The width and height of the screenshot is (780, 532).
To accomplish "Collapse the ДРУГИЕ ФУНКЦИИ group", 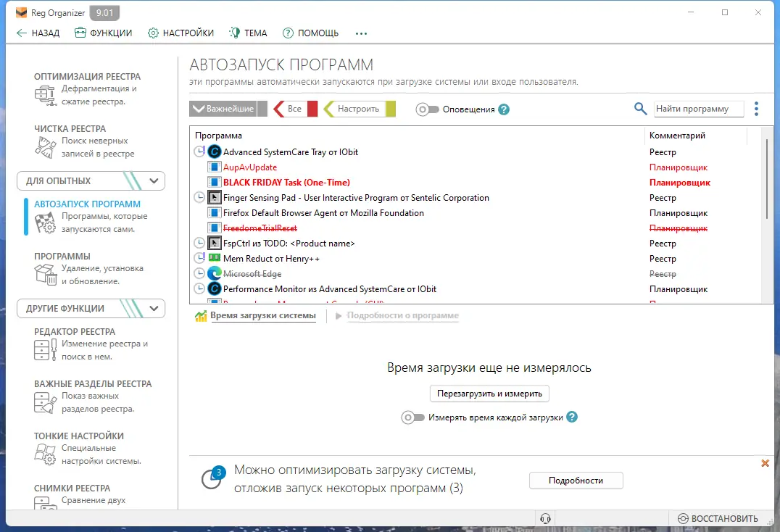I will click(91, 308).
